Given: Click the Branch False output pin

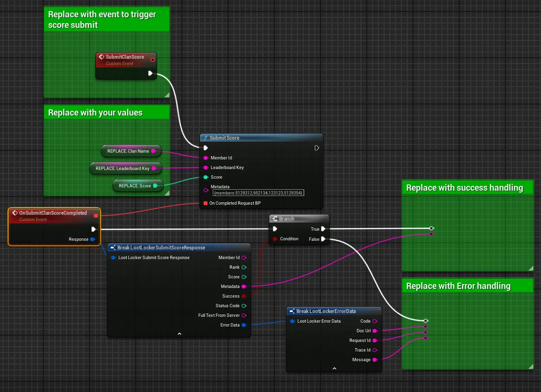Looking at the screenshot, I should pos(323,239).
